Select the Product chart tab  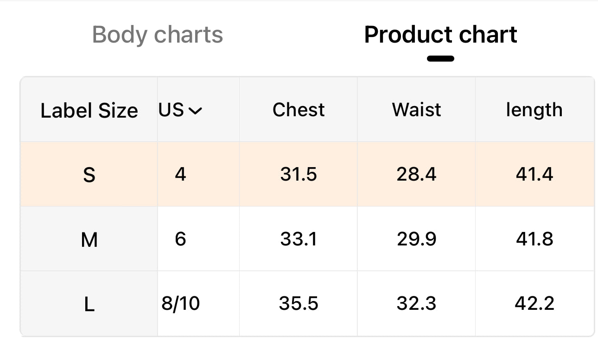coord(440,35)
